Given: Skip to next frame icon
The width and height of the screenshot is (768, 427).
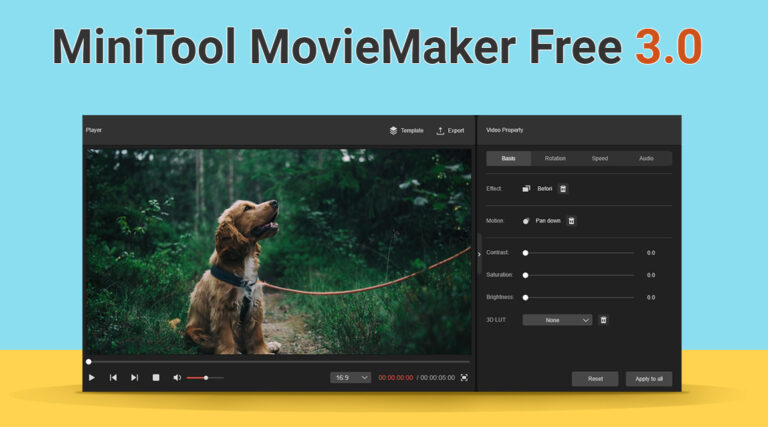Looking at the screenshot, I should tap(134, 378).
